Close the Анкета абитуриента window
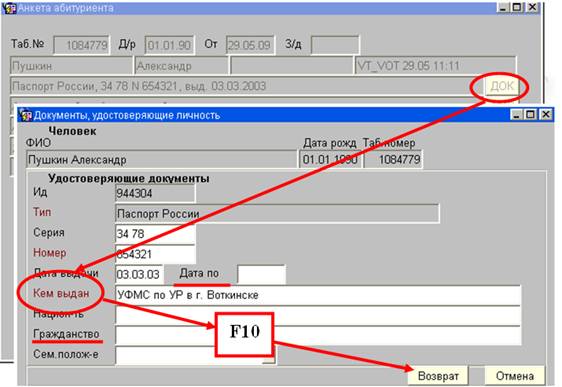Viewport: 562px width, 387px height. tap(533, 7)
